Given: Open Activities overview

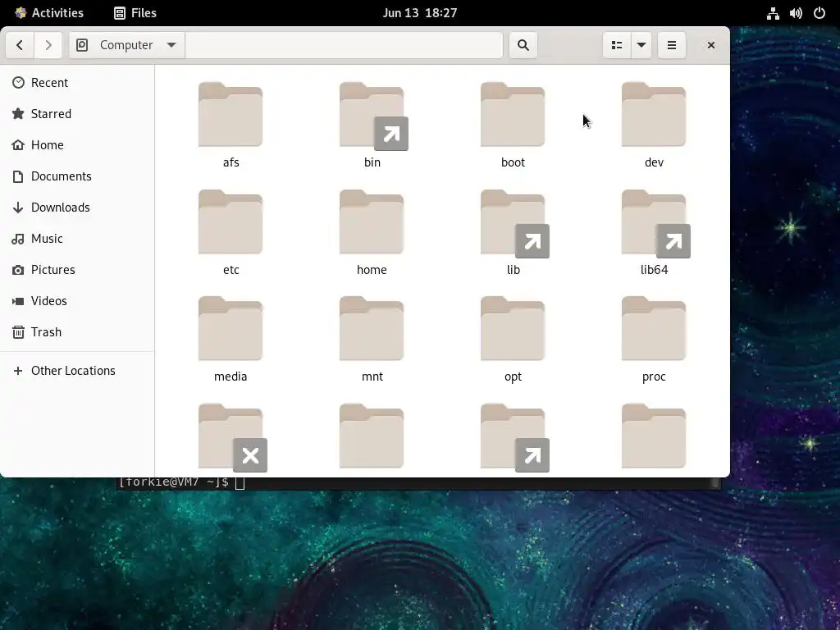Looking at the screenshot, I should click(x=49, y=13).
